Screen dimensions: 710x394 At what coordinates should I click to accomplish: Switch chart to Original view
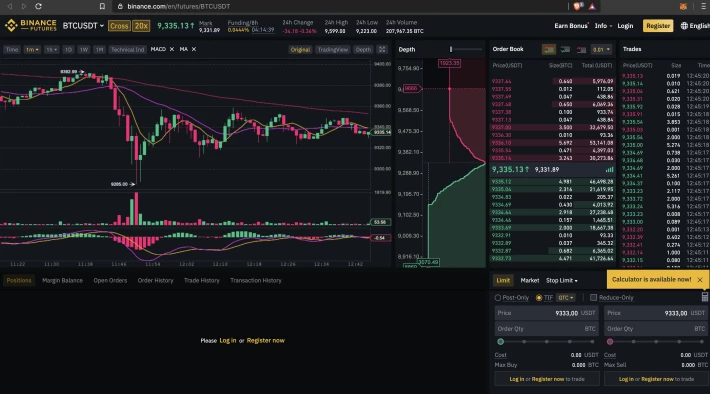coord(300,49)
